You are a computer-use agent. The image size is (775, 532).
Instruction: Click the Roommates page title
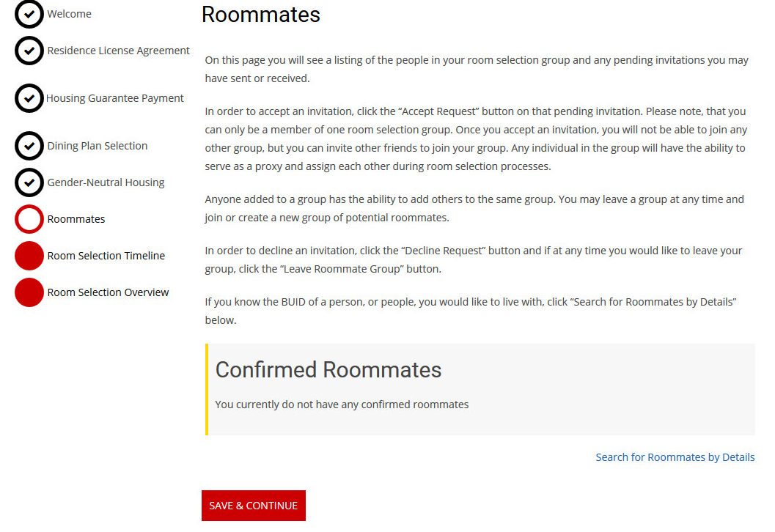(x=261, y=15)
